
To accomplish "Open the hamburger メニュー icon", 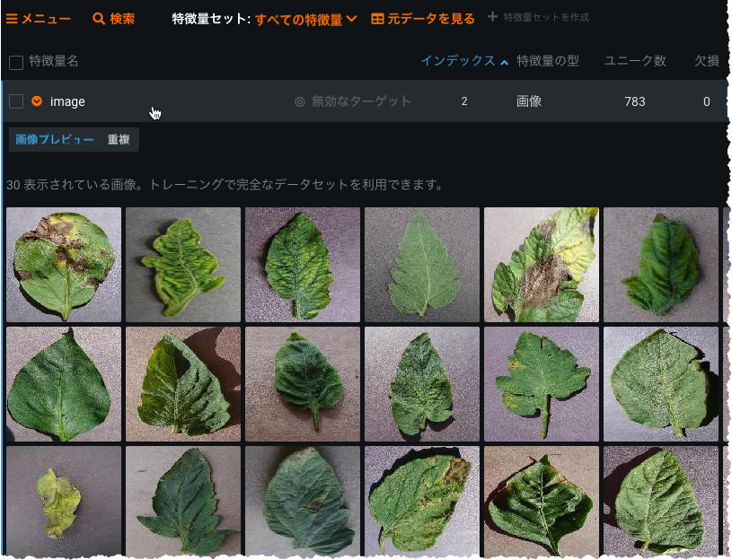I will (12, 18).
